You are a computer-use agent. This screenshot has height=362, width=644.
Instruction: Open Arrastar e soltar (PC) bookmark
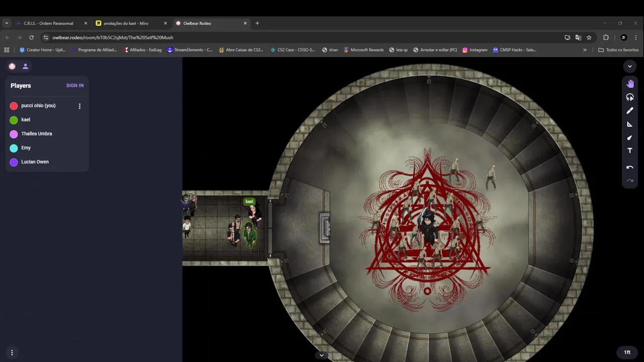pyautogui.click(x=435, y=50)
